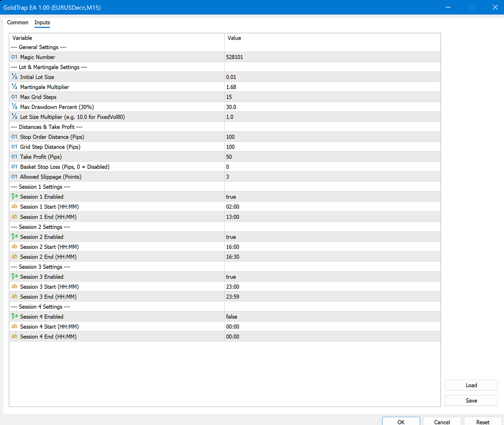The image size is (504, 425).
Task: Click the icon beside Stop Order Distance
Action: click(14, 137)
